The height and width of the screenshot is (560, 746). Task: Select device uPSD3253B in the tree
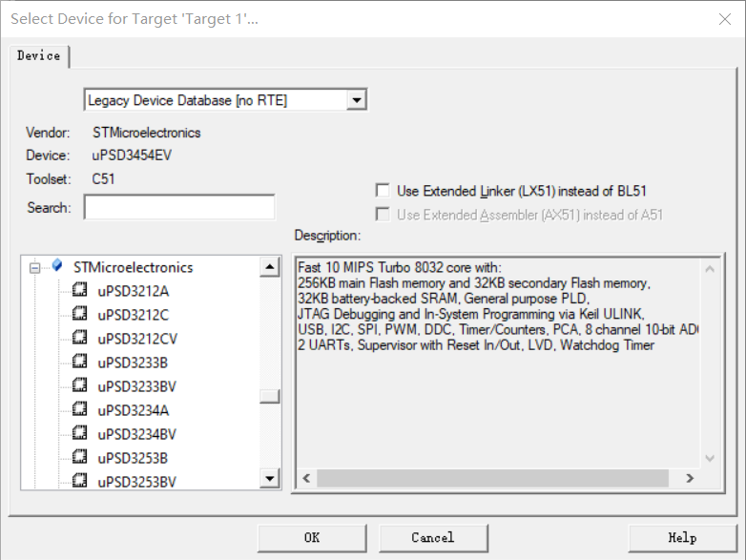click(x=133, y=458)
